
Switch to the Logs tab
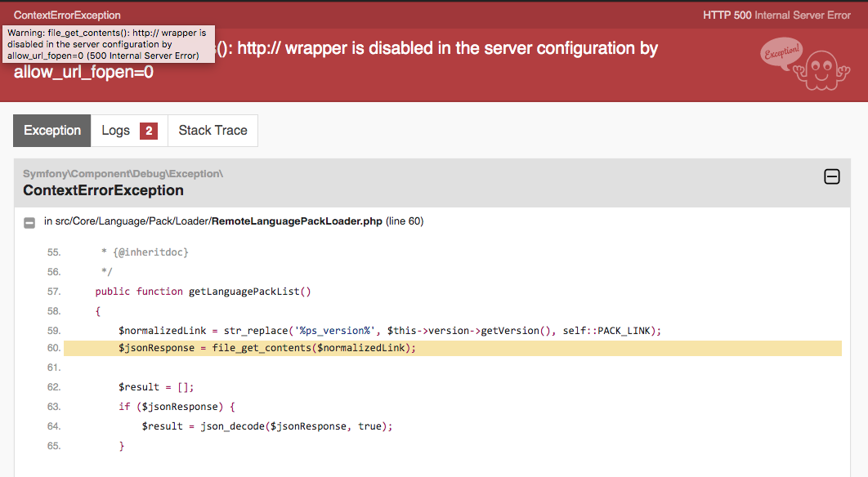(115, 131)
